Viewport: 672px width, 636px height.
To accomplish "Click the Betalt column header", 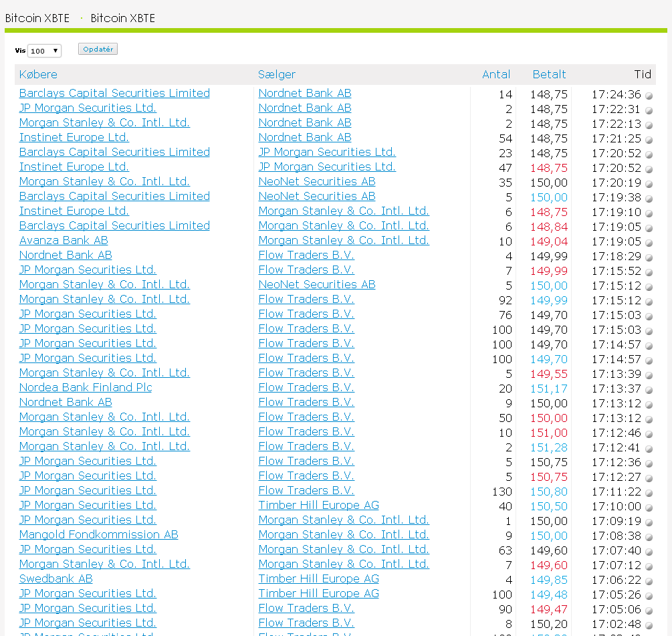I will coord(549,75).
